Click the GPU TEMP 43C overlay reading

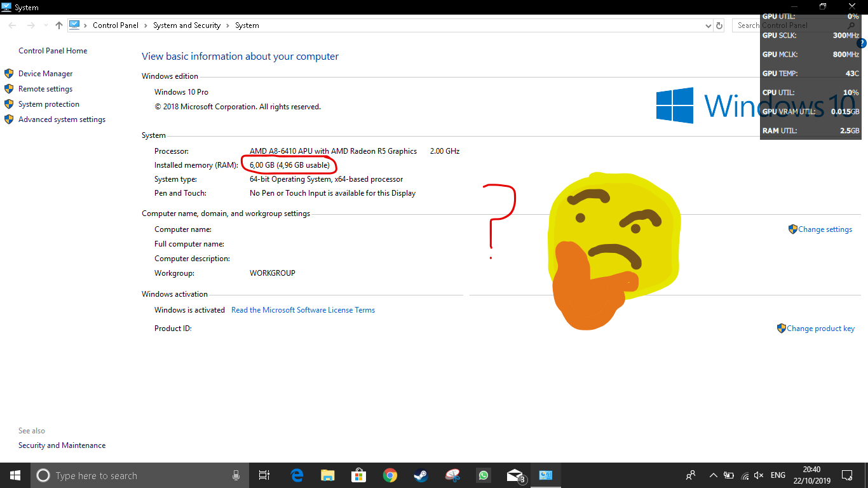click(811, 74)
